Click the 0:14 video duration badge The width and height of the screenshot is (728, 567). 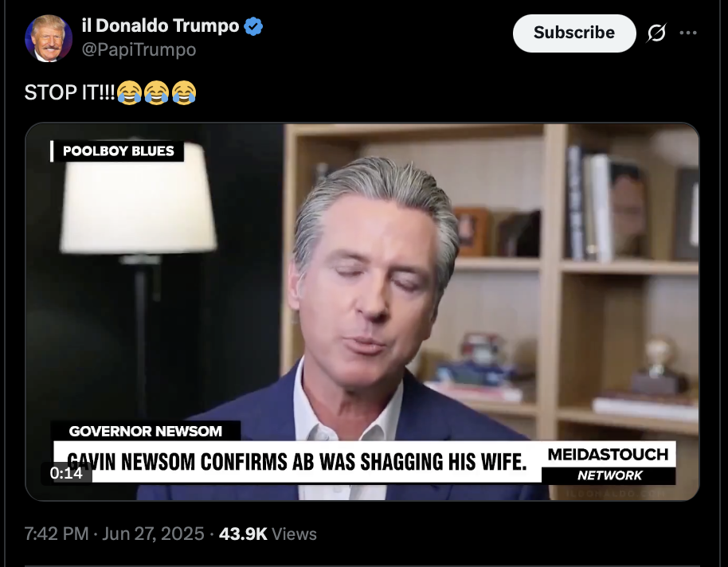coord(66,473)
